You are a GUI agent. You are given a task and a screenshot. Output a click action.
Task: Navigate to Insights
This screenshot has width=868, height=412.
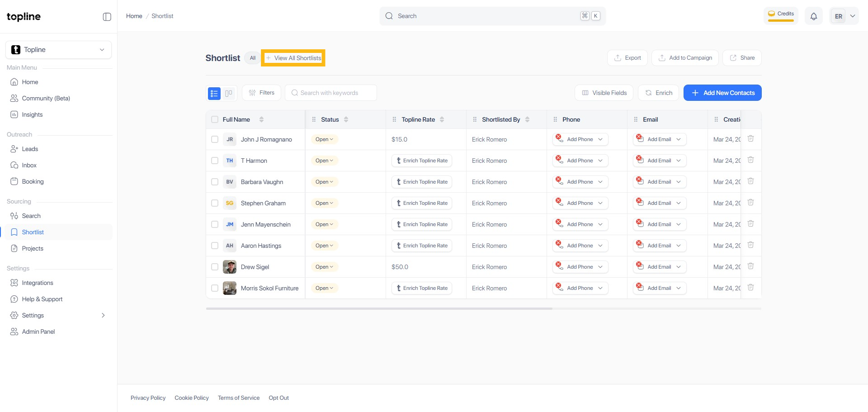(x=59, y=114)
